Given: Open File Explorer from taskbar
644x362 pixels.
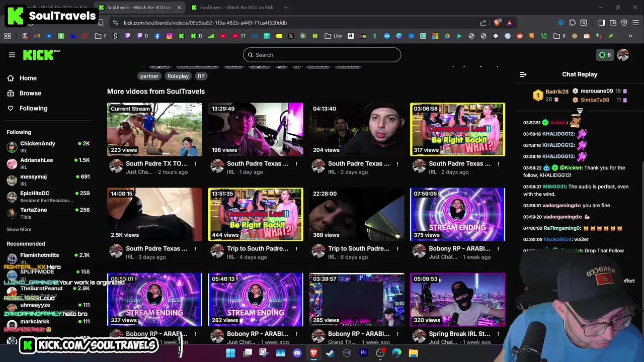Looking at the screenshot, I should pyautogui.click(x=413, y=353).
